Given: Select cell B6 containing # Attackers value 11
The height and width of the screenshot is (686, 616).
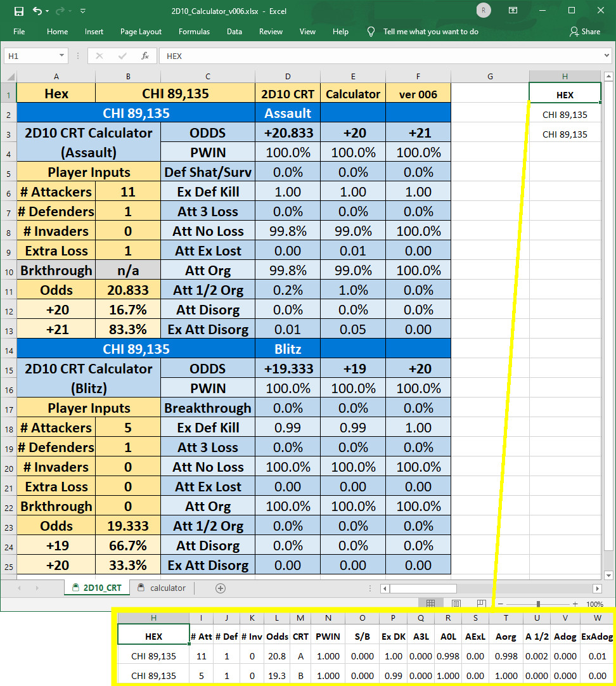Looking at the screenshot, I should click(x=128, y=191).
